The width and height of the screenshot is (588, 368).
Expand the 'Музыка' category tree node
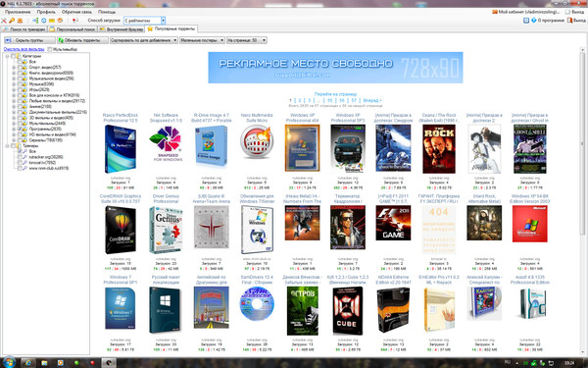pyautogui.click(x=14, y=84)
